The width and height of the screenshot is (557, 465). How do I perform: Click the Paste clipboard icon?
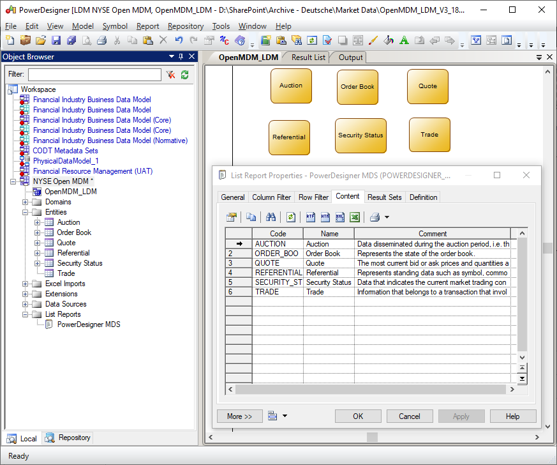148,40
